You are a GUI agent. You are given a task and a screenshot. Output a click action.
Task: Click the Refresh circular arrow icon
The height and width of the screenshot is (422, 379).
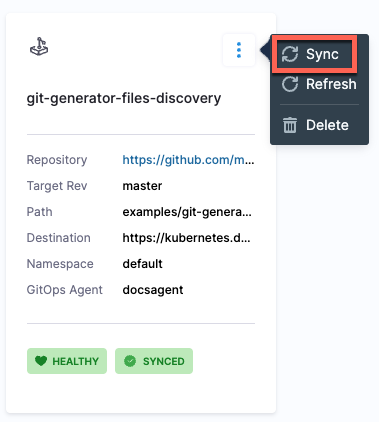click(290, 84)
